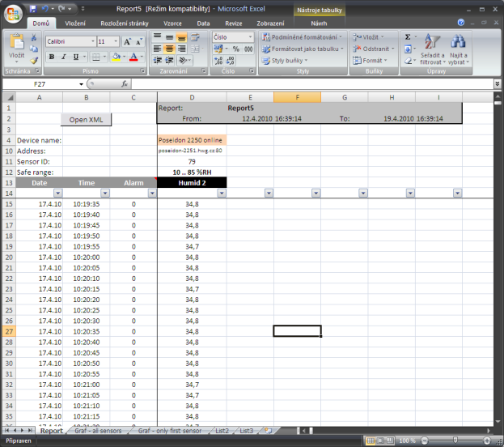Click Vložit cells insert button
Screen dimensions: 504x447
tap(368, 37)
